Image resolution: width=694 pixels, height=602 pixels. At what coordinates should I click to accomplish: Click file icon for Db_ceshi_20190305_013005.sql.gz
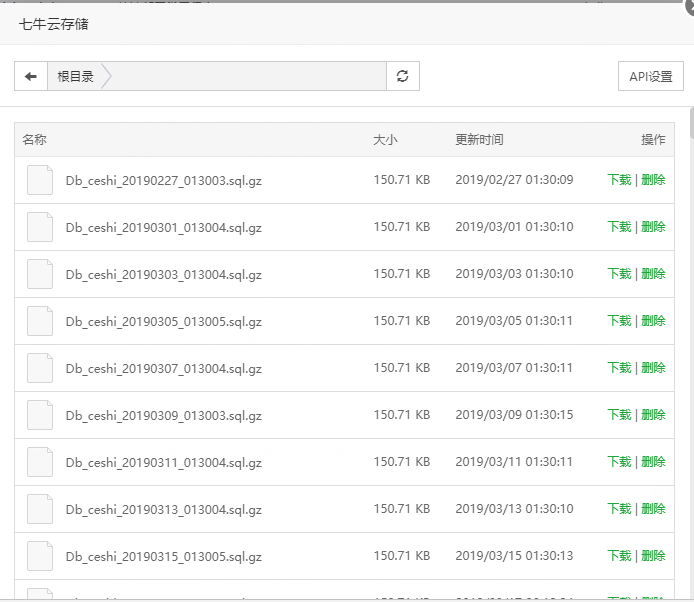(40, 321)
